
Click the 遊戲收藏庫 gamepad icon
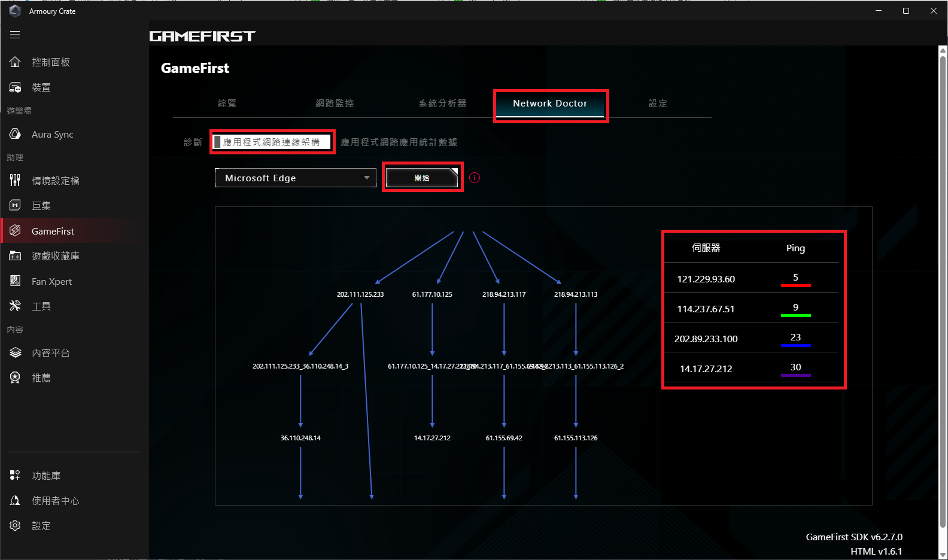click(15, 255)
